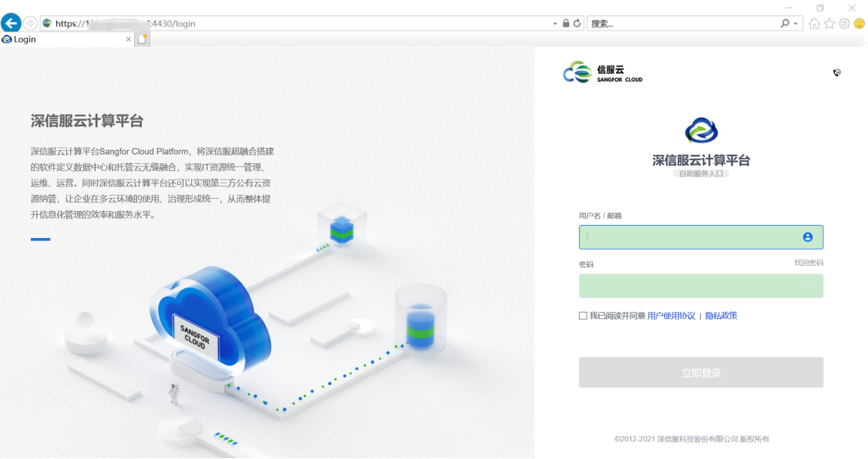The height and width of the screenshot is (459, 868).
Task: Click the browser forward arrow button
Action: click(30, 23)
